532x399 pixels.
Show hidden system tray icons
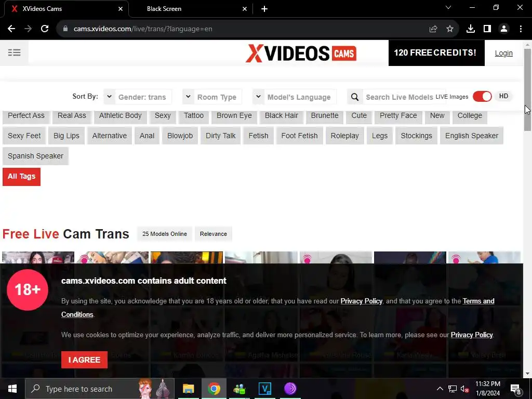(x=440, y=389)
